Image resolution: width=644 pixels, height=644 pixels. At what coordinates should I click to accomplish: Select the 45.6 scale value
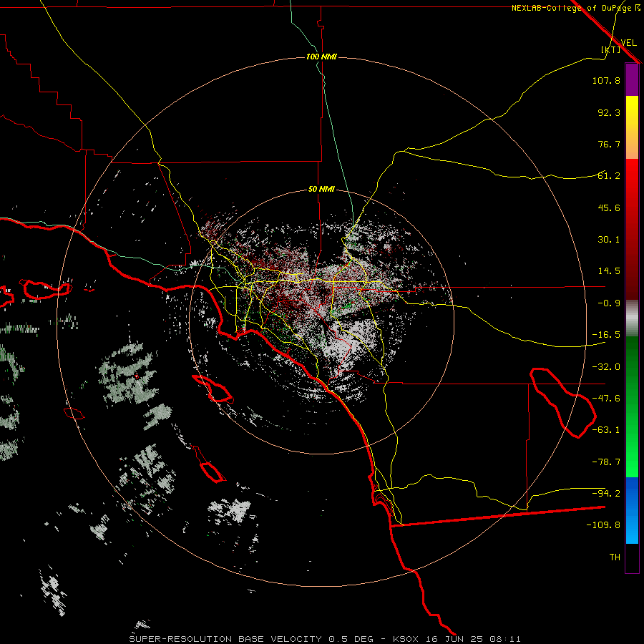point(609,208)
